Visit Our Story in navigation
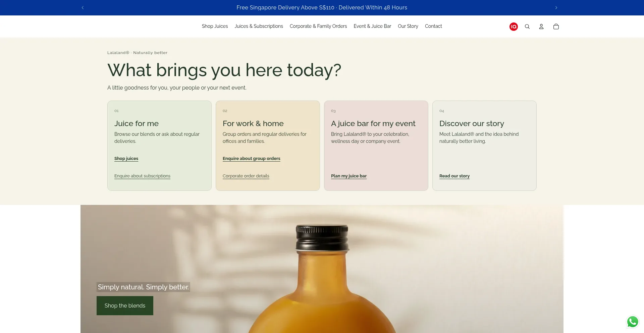Screen dimensions: 644x333 point(408,26)
